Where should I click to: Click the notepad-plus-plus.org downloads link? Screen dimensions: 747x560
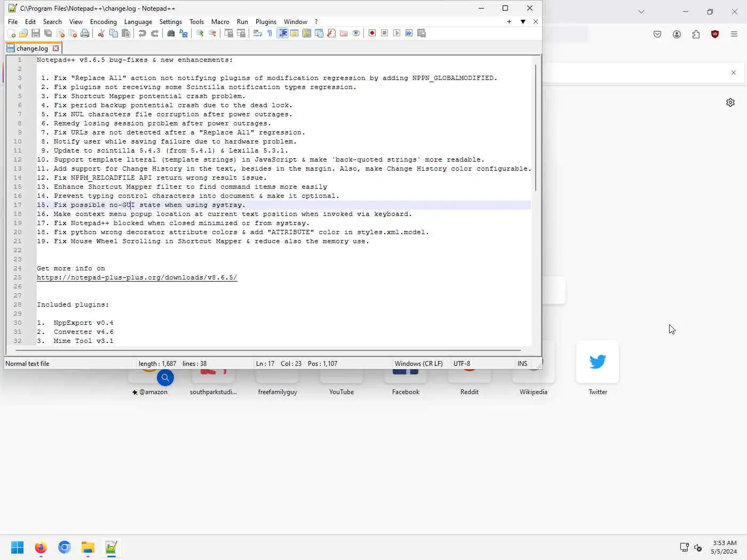pyautogui.click(x=137, y=277)
